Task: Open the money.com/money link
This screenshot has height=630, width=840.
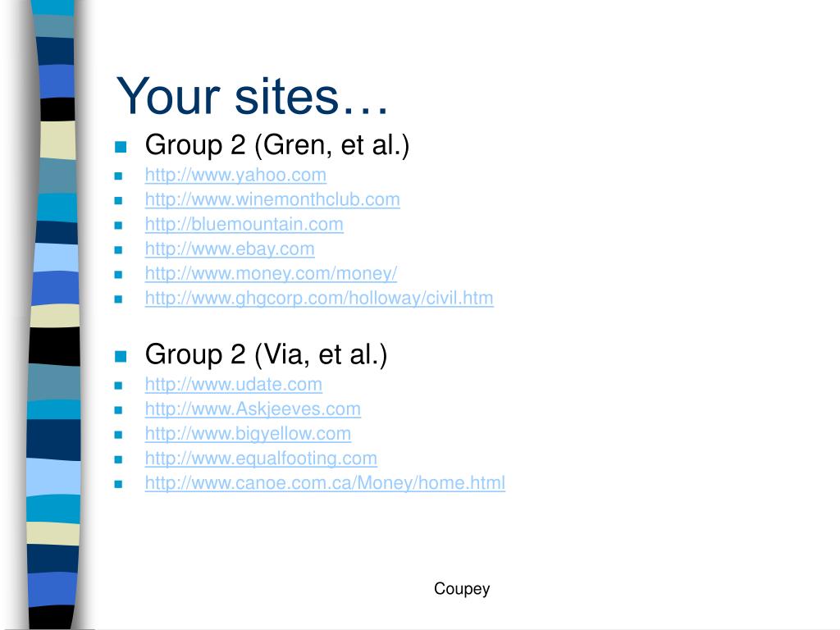Action: point(271,274)
